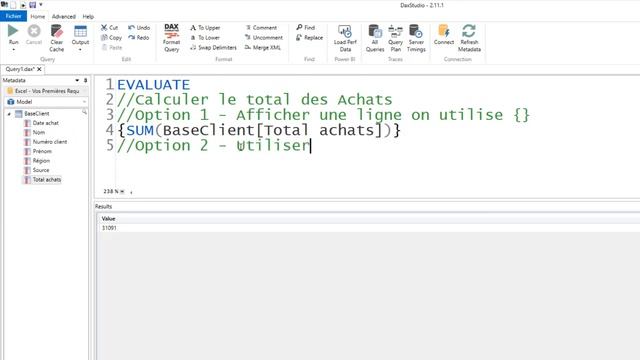
Task: Click the save icon in title bar
Action: (32, 5)
